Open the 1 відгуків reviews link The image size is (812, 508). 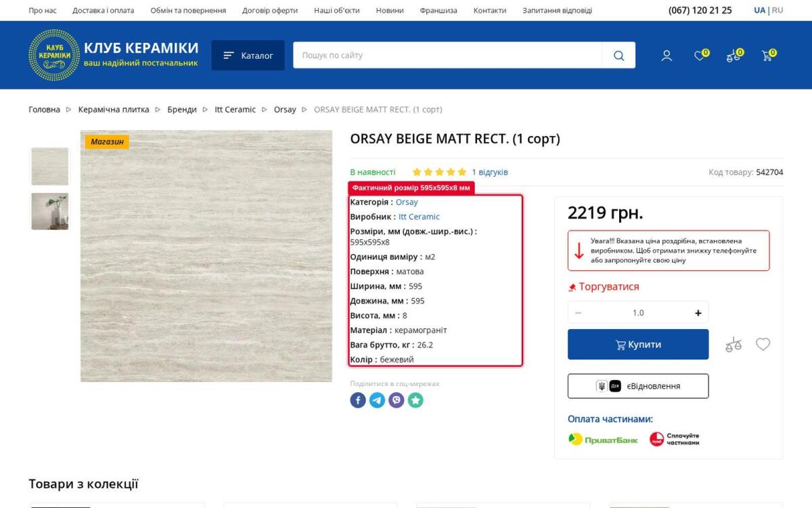coord(490,172)
